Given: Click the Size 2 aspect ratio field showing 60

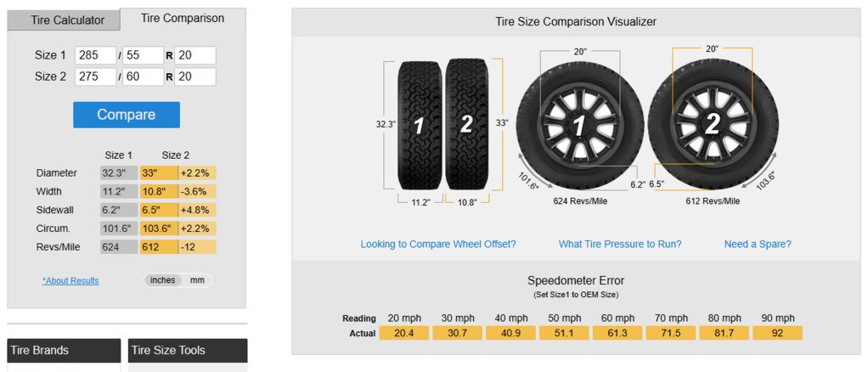Looking at the screenshot, I should pos(144,76).
